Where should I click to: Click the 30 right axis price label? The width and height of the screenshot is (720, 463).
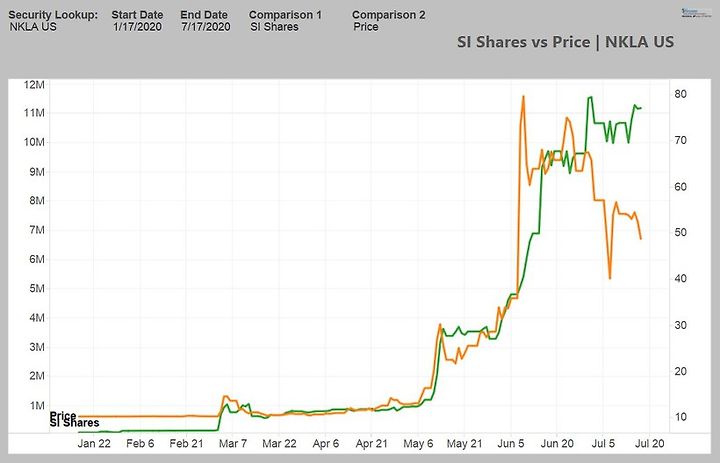(681, 325)
